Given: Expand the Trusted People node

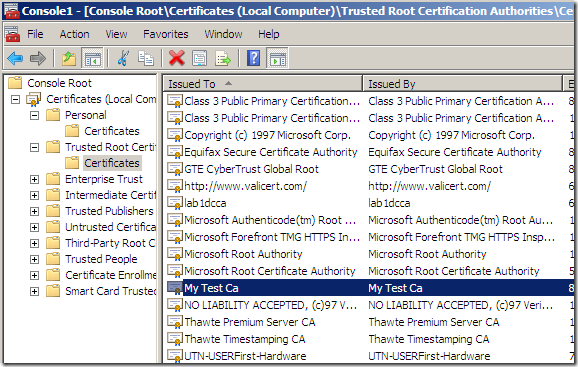Looking at the screenshot, I should 34,259.
